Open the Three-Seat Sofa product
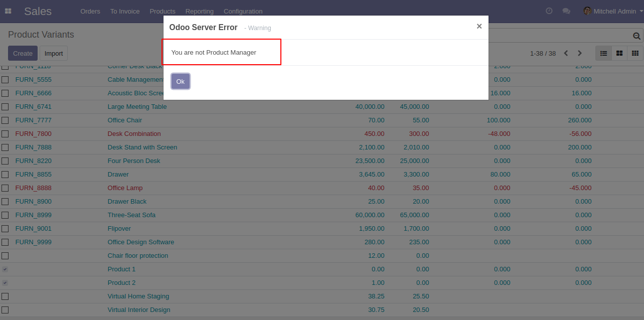644x320 pixels. click(x=131, y=215)
